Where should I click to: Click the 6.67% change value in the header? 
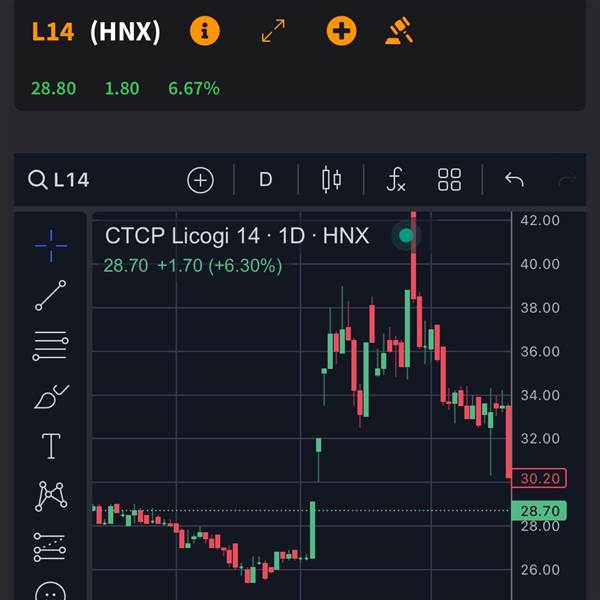194,88
